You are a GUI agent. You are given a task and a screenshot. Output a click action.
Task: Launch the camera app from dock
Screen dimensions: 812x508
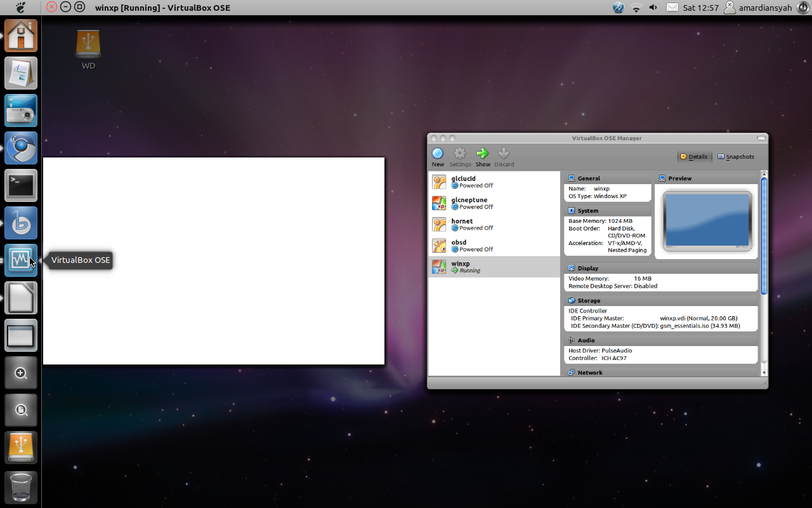click(x=21, y=110)
